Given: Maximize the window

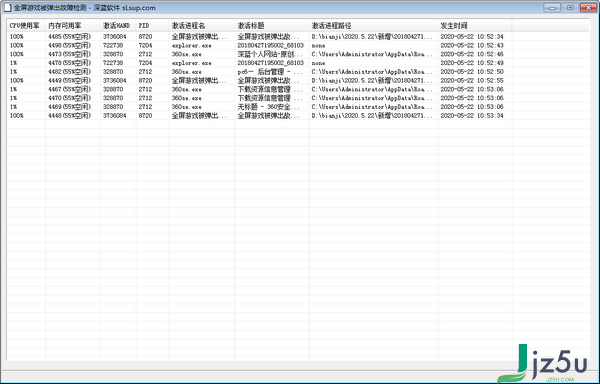Looking at the screenshot, I should tap(570, 8).
